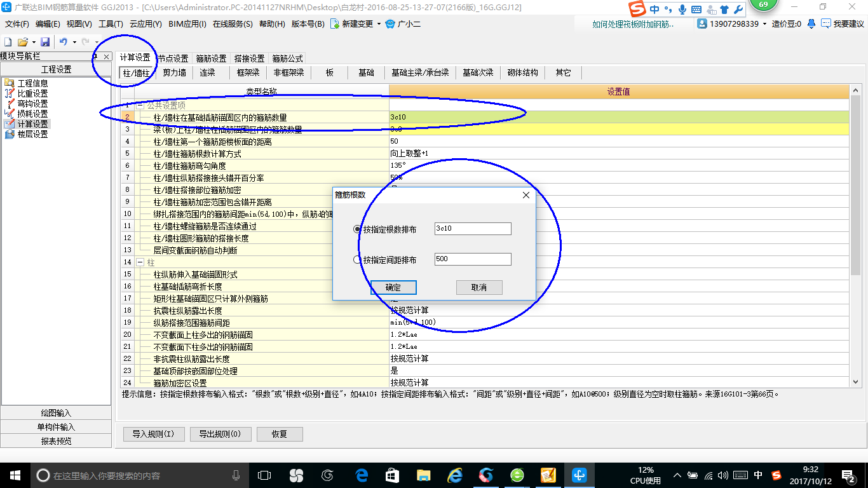868x488 pixels.
Task: Open File Explorer from the taskbar
Action: click(x=423, y=475)
